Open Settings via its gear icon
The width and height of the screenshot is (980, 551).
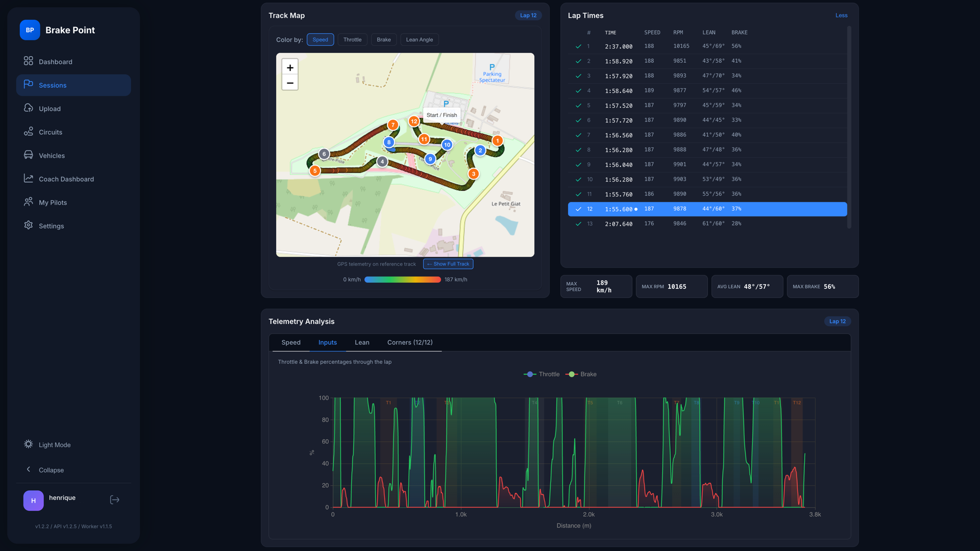[28, 226]
